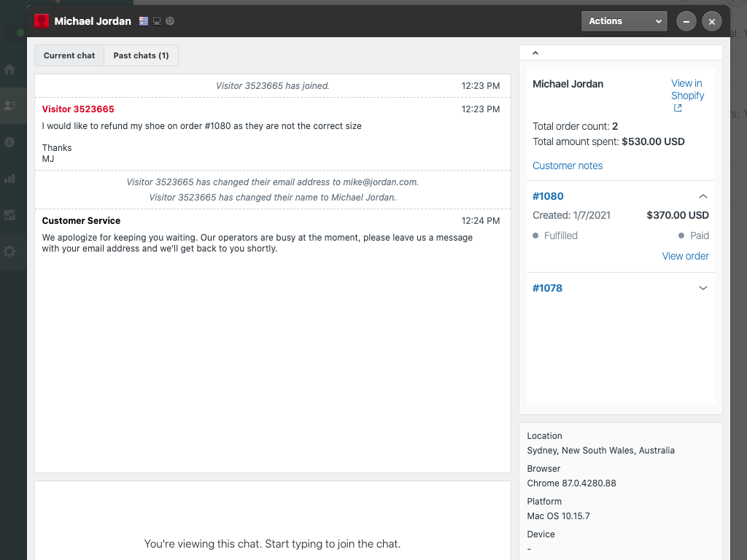
Task: Minimize the Michael Jordan chat window
Action: (x=686, y=21)
